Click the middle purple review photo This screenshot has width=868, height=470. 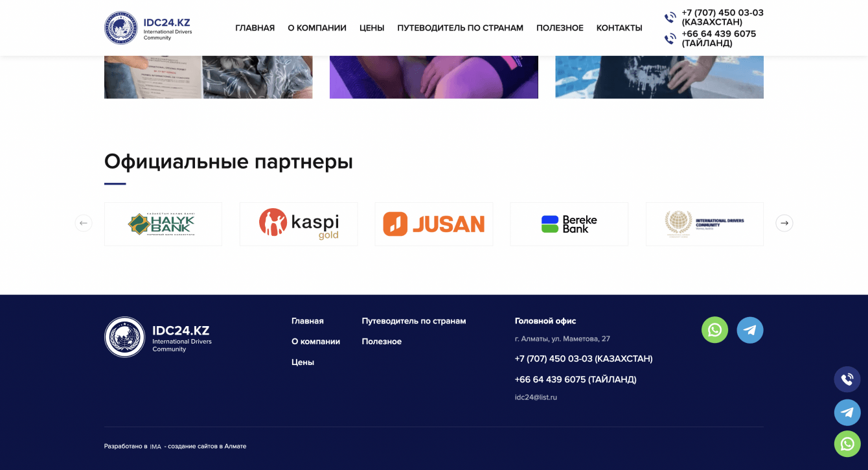click(434, 77)
